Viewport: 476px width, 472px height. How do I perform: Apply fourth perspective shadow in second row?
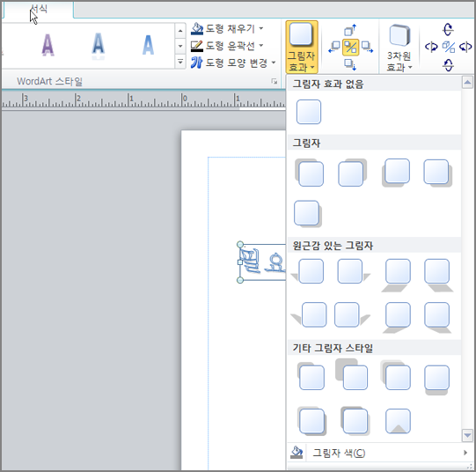[438, 317]
